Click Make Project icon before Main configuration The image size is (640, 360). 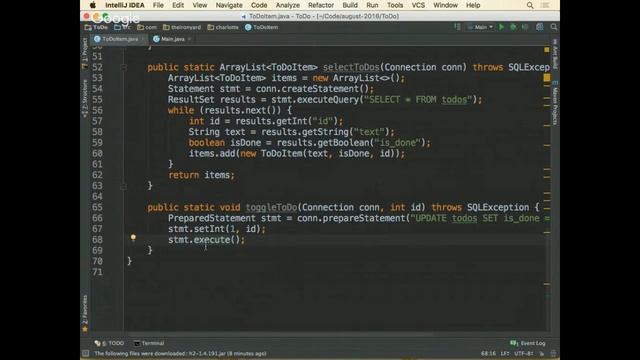(x=457, y=27)
